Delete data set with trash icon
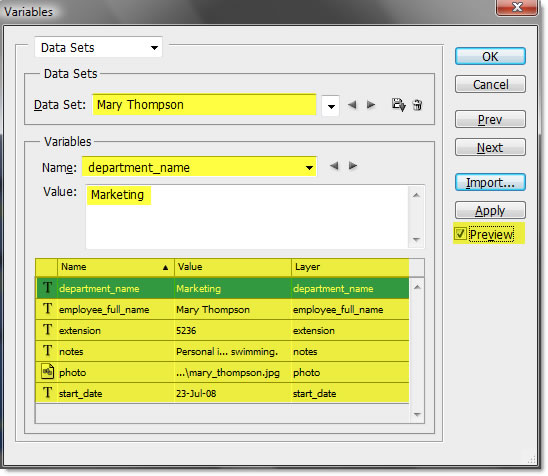 pos(417,104)
